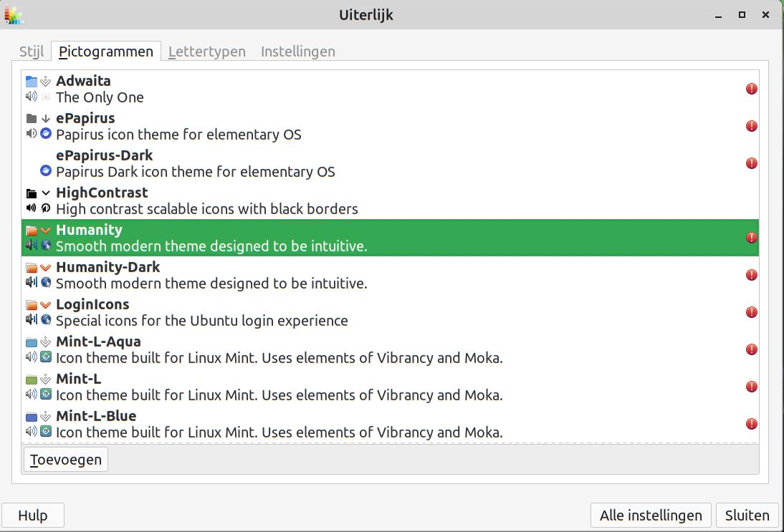
Task: Click the down-arrow preview icon for ePapirus
Action: pos(45,118)
